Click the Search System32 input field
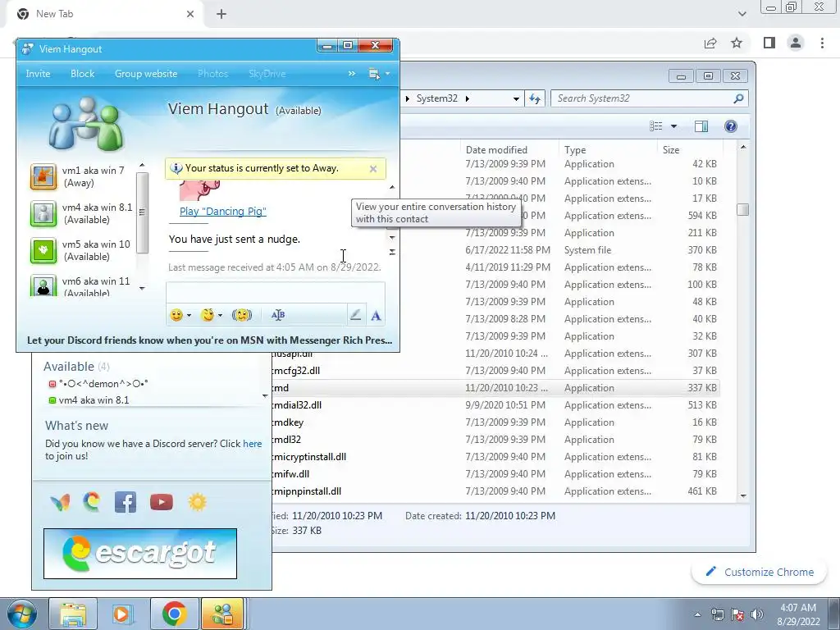Image resolution: width=840 pixels, height=630 pixels. coord(643,98)
